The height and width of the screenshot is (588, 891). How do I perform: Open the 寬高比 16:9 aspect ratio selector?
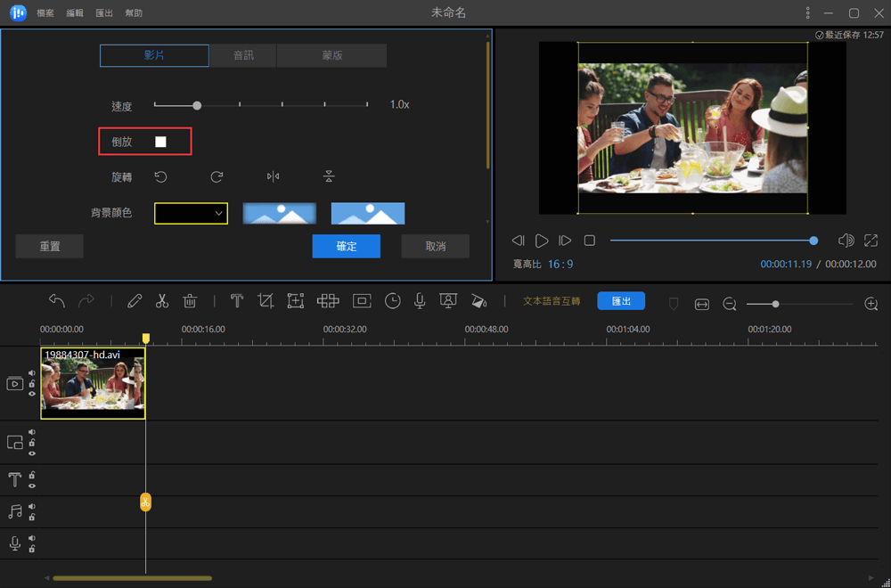pos(560,265)
